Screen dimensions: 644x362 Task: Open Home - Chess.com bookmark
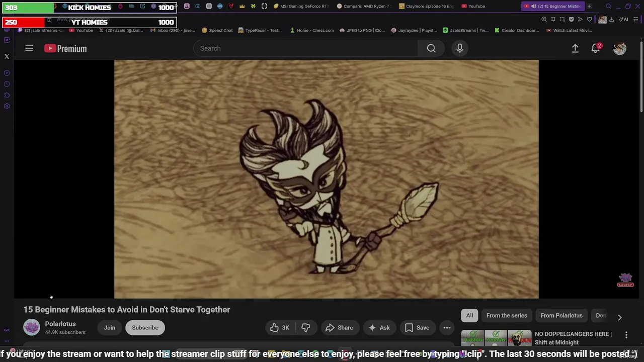(311, 30)
